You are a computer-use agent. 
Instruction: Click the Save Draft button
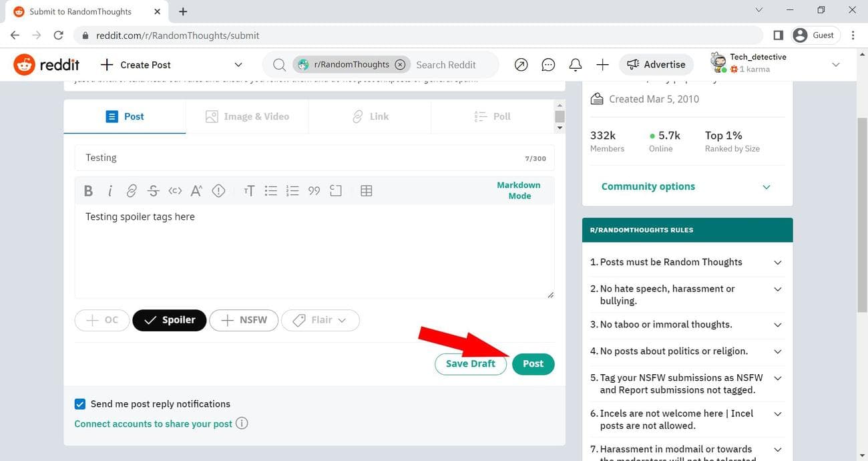(x=471, y=364)
